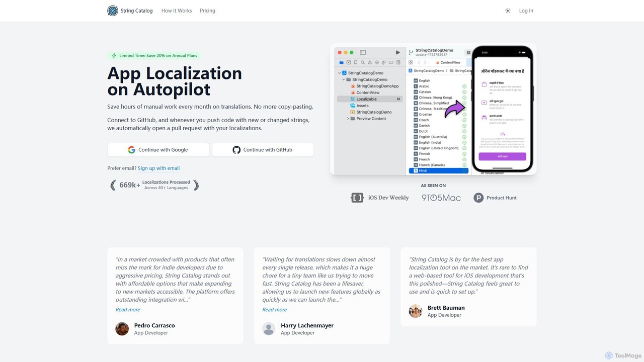The image size is (644, 362).
Task: Expand Harry Lachenmayer's testimonial with Read more
Action: (x=274, y=310)
